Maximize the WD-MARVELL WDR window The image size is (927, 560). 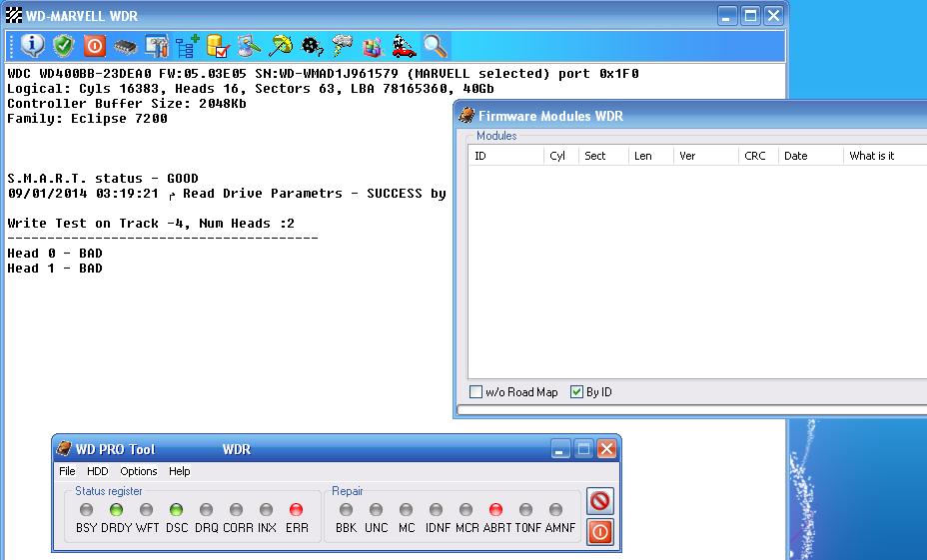tap(750, 15)
